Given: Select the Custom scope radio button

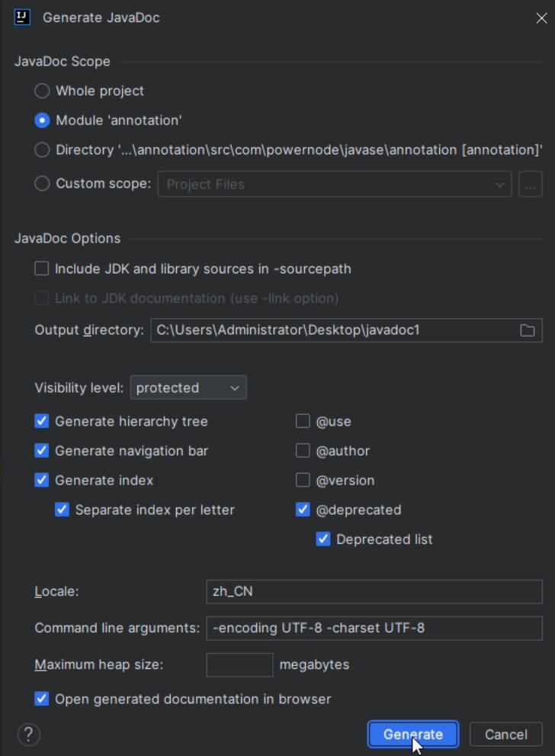Looking at the screenshot, I should [43, 184].
